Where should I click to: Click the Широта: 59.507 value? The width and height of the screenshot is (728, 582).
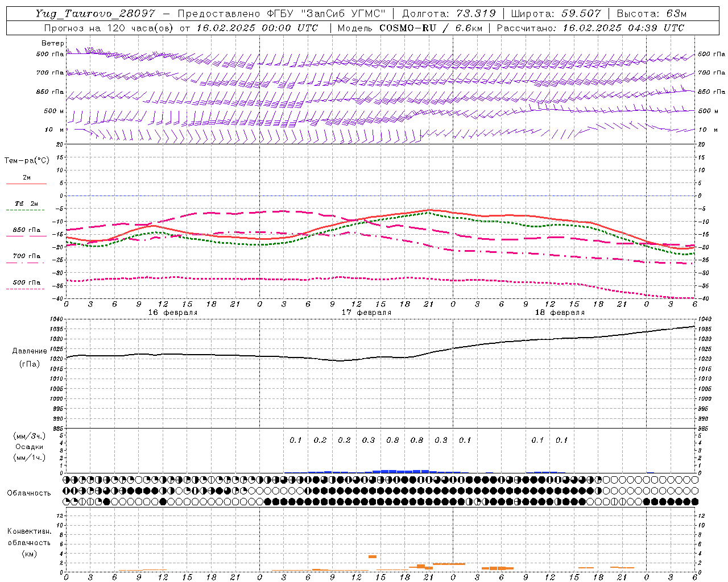pos(556,14)
